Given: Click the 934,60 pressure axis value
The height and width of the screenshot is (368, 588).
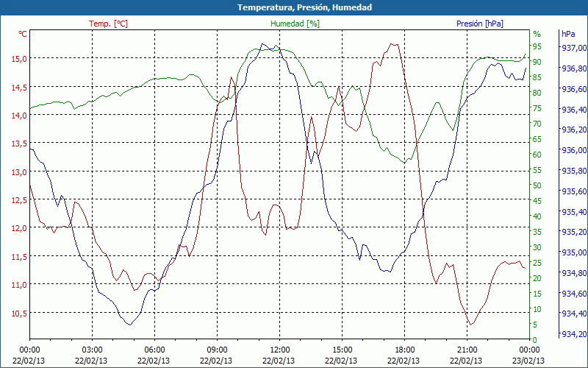Looking at the screenshot, I should (x=574, y=293).
